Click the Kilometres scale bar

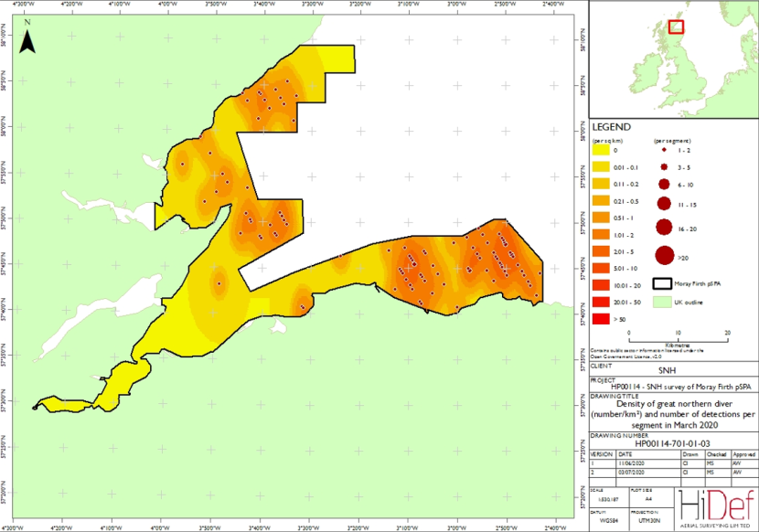coord(679,338)
